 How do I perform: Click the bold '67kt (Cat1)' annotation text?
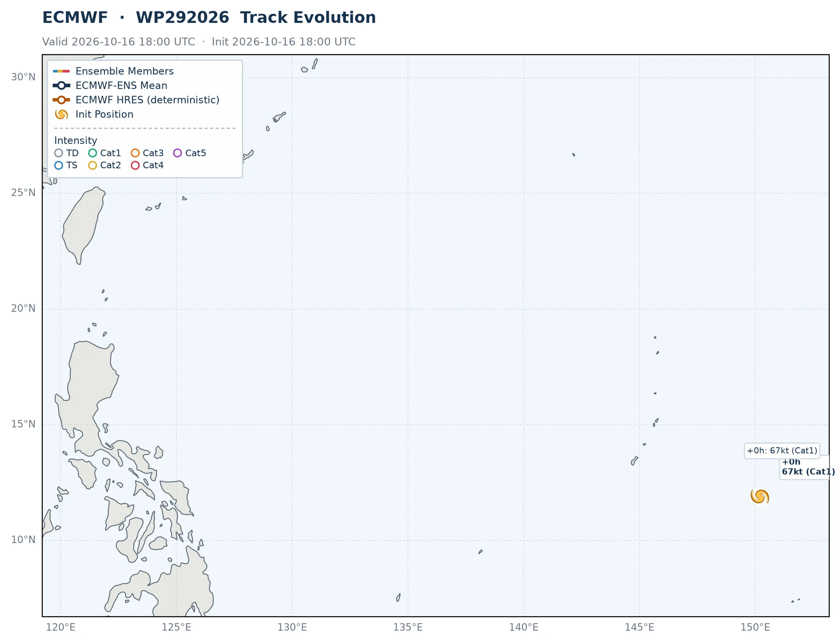coord(808,472)
